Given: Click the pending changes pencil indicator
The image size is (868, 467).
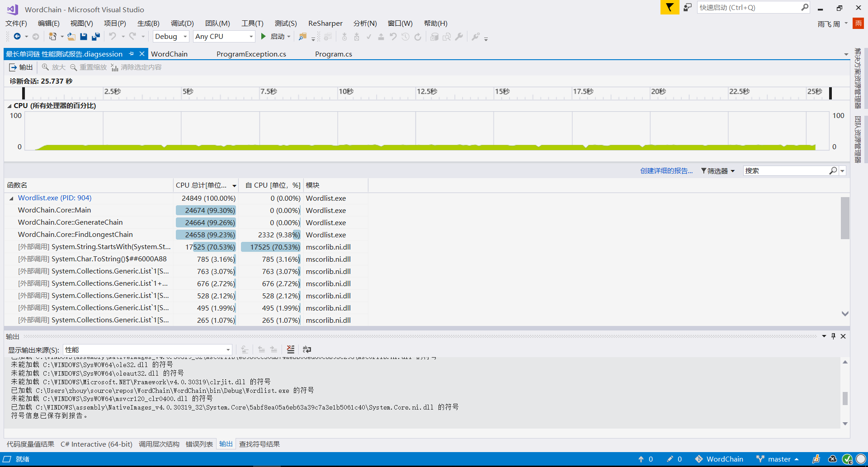Looking at the screenshot, I should pyautogui.click(x=674, y=459).
